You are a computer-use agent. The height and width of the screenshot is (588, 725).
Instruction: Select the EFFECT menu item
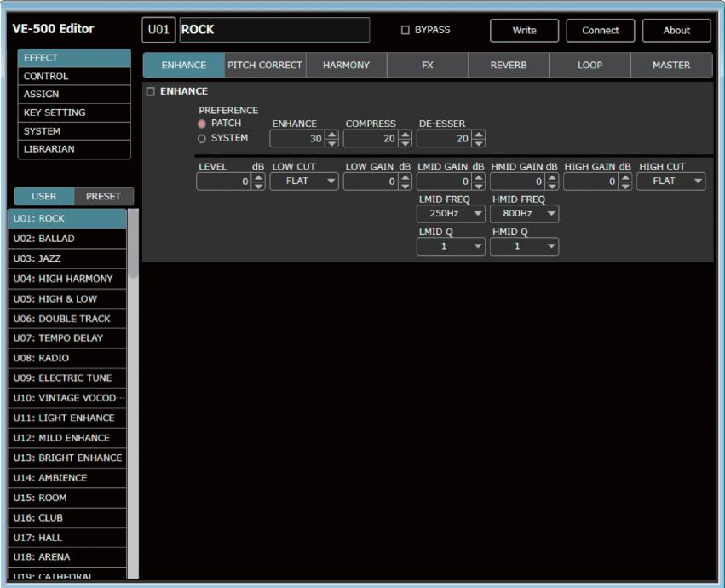click(x=74, y=58)
